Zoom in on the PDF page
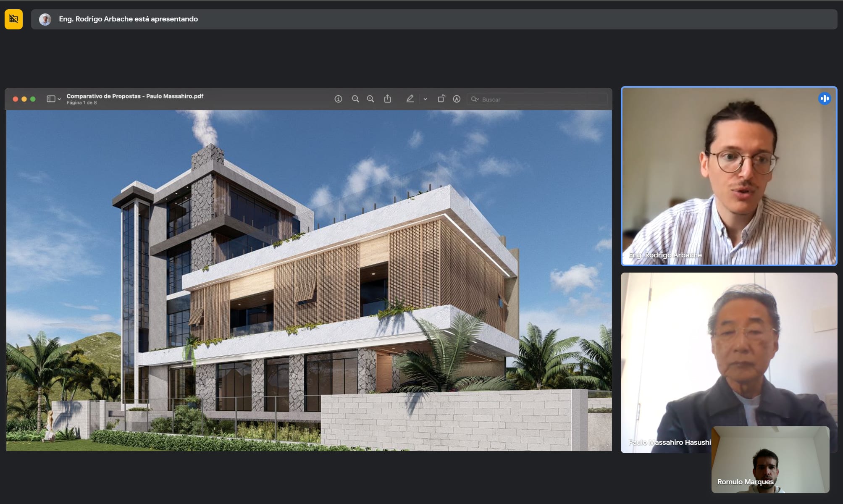 click(x=370, y=99)
